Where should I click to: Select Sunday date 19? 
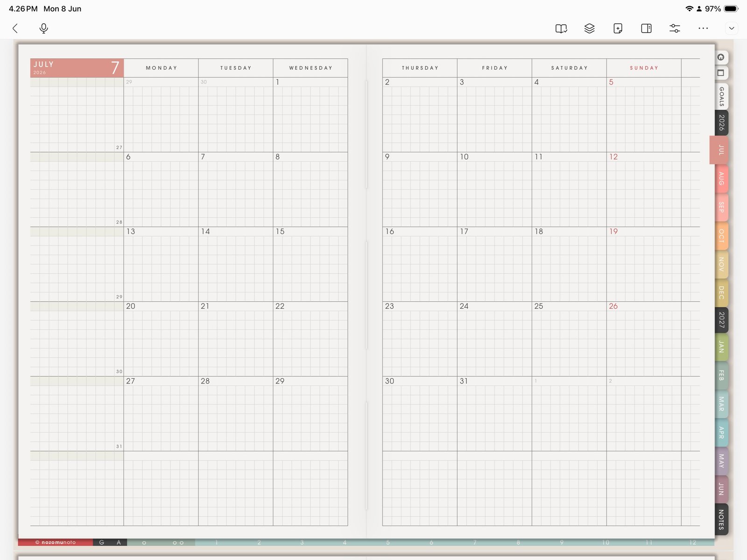click(613, 232)
